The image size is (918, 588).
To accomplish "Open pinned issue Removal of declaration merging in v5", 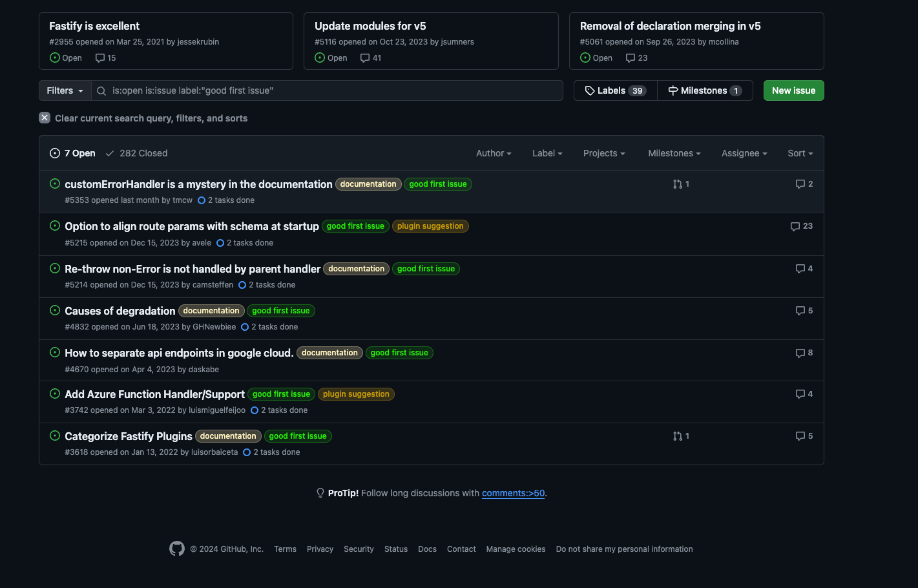I will [670, 26].
